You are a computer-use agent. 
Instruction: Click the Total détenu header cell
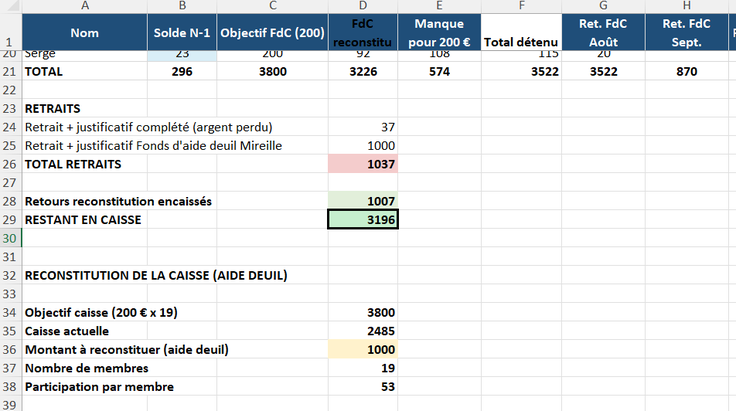point(521,32)
